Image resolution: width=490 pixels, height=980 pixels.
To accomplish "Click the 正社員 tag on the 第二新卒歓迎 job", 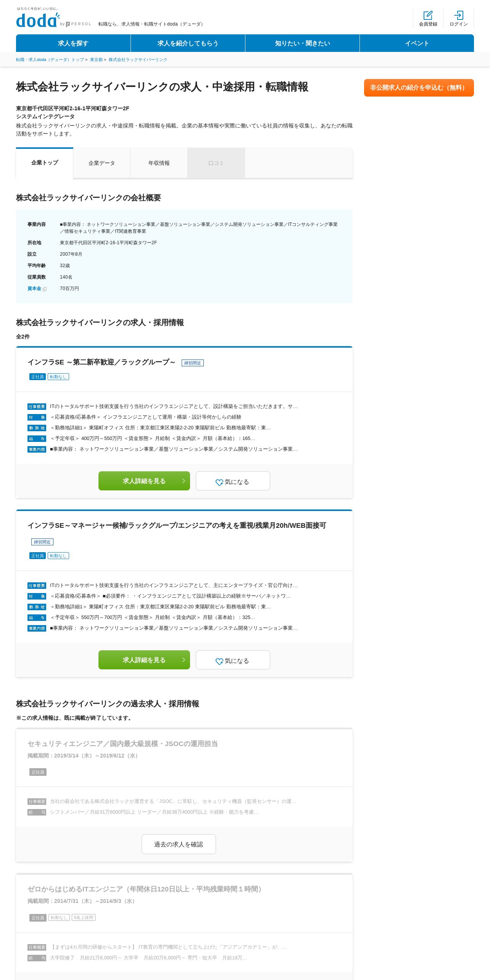I will tap(37, 377).
